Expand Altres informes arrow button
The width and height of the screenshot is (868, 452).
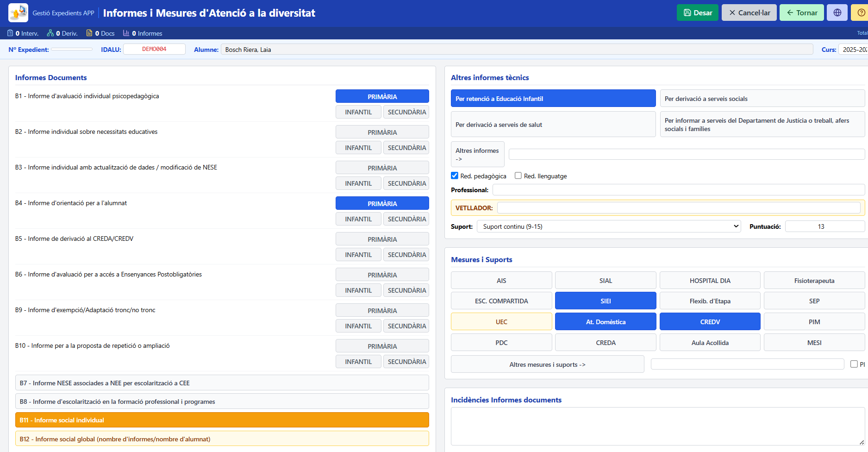tap(477, 154)
